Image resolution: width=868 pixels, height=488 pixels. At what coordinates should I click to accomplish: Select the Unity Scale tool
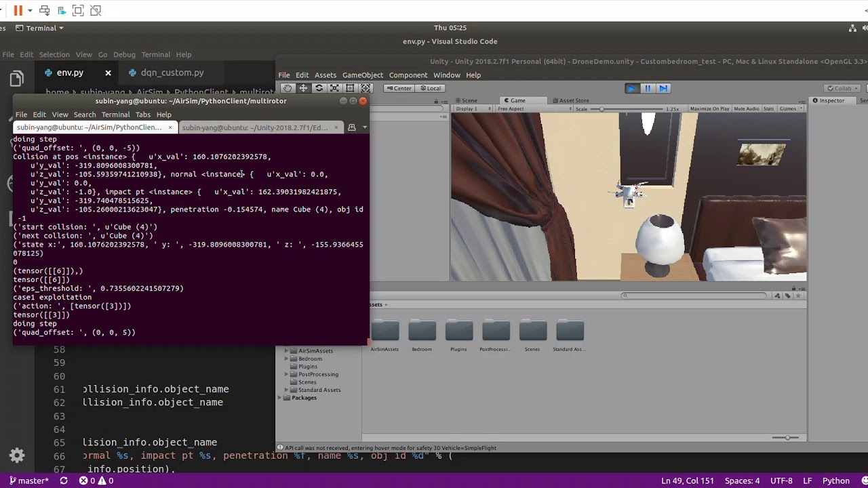(334, 88)
